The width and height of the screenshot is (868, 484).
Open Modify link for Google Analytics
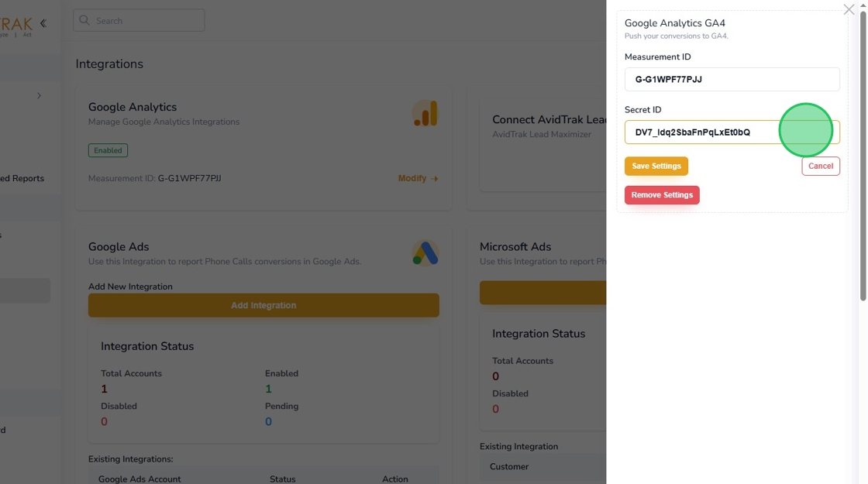point(418,178)
